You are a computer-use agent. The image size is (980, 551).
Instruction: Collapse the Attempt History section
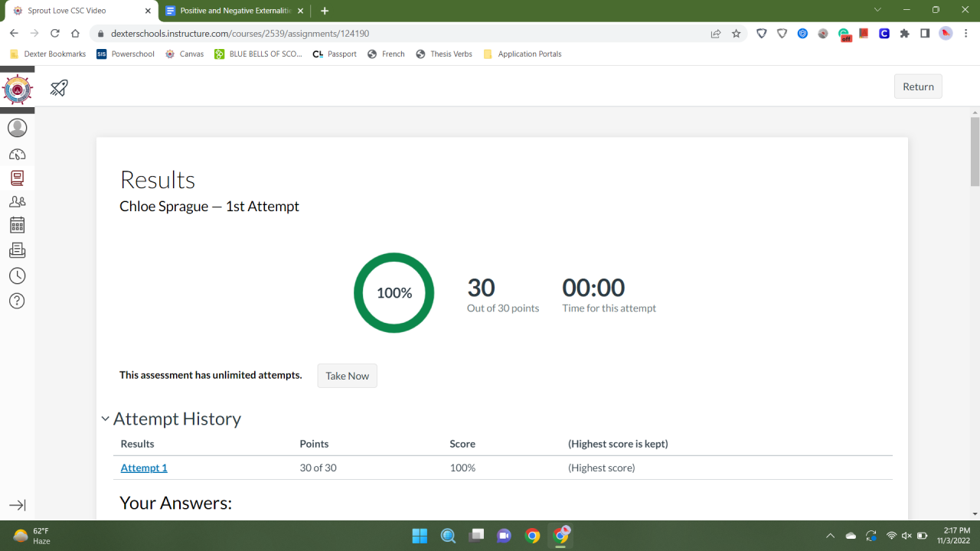pos(105,419)
